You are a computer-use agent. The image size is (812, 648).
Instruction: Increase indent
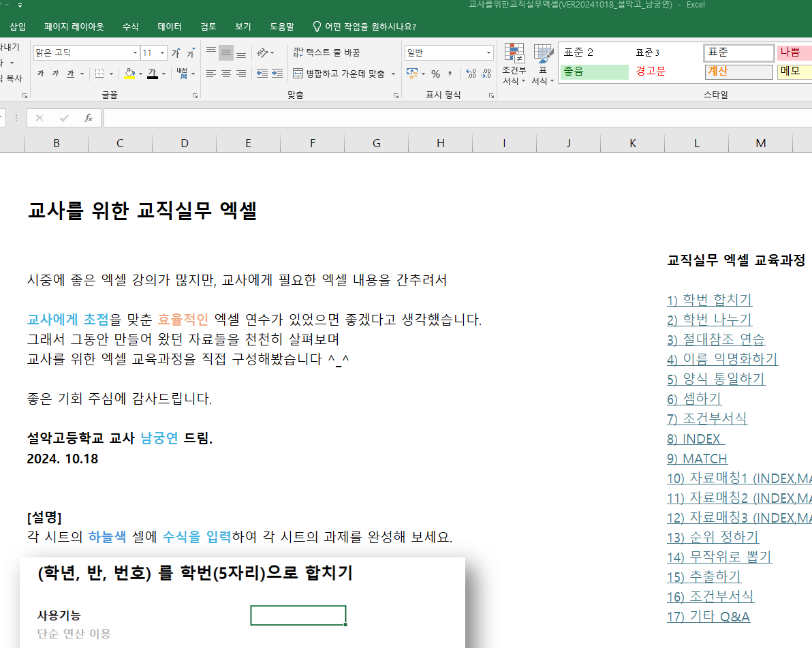(x=277, y=74)
